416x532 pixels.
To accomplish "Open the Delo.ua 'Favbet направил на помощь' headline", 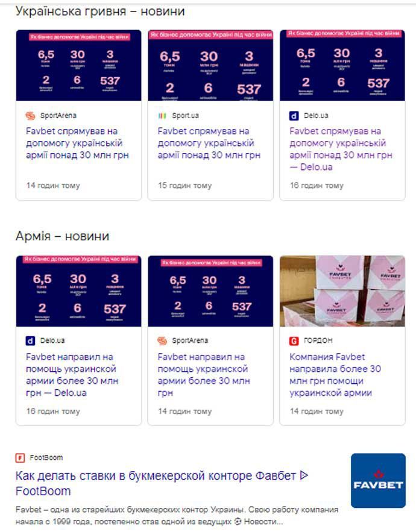I will click(72, 375).
